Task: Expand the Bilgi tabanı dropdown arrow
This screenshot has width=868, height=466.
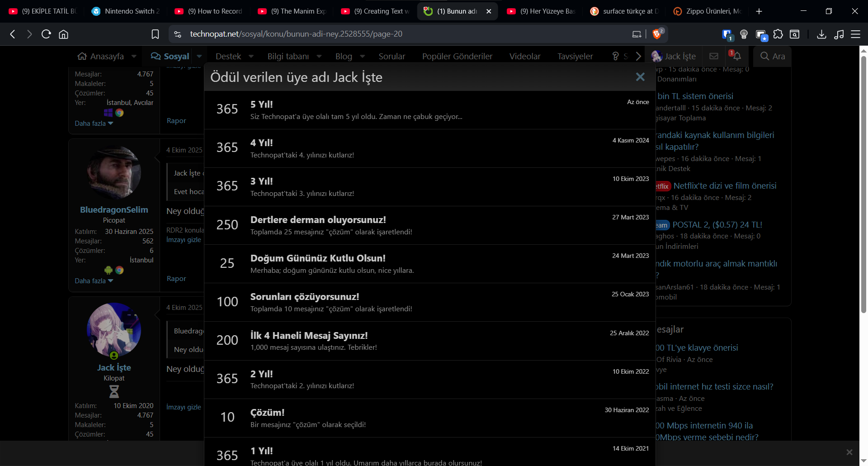Action: point(319,56)
